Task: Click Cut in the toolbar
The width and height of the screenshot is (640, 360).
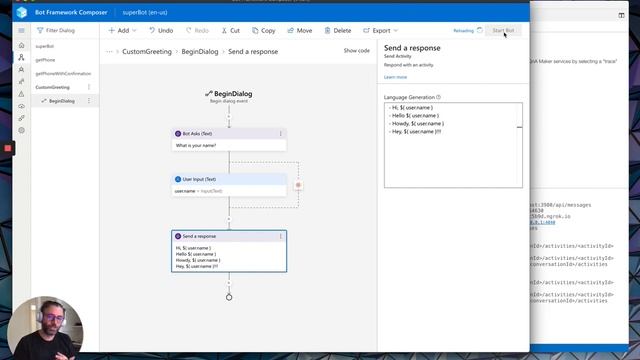Action: 231,31
